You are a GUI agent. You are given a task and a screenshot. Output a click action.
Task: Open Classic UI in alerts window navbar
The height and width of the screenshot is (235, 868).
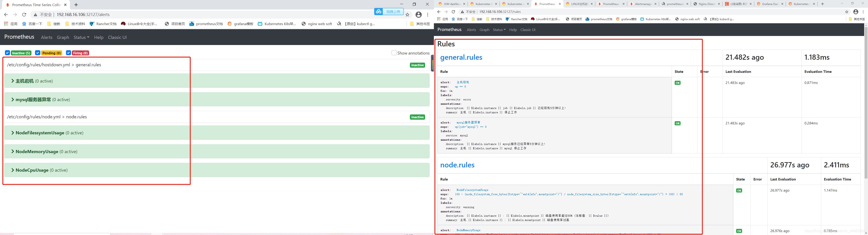[117, 37]
